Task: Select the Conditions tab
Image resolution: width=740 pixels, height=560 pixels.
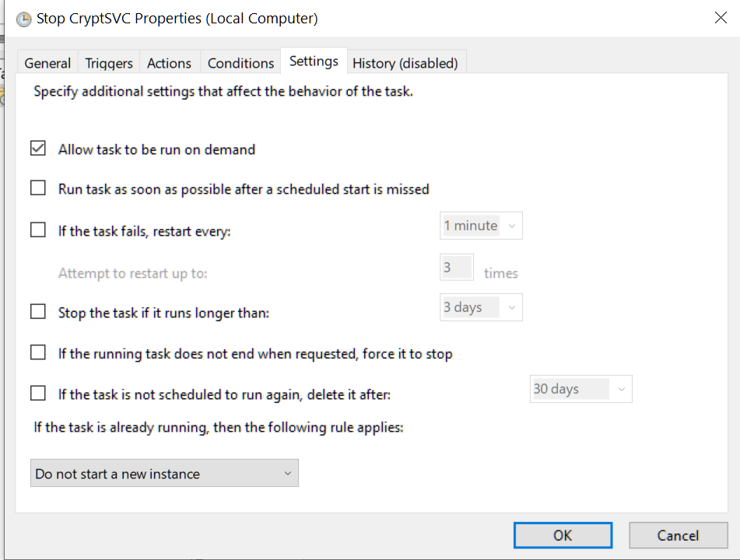Action: 240,63
